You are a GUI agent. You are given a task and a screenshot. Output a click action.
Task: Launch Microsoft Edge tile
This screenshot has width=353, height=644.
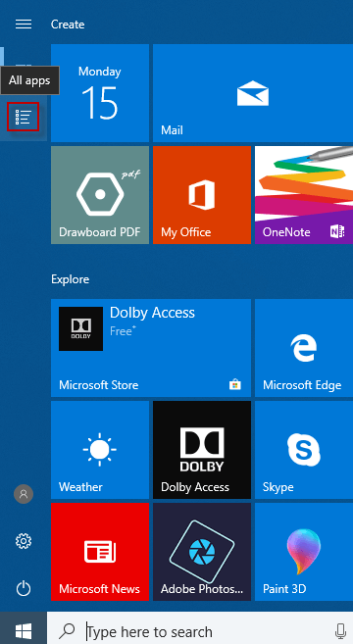[304, 348]
